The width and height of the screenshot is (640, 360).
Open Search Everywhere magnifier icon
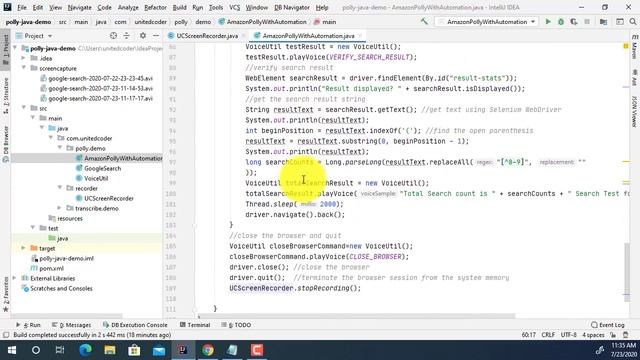pyautogui.click(x=633, y=22)
